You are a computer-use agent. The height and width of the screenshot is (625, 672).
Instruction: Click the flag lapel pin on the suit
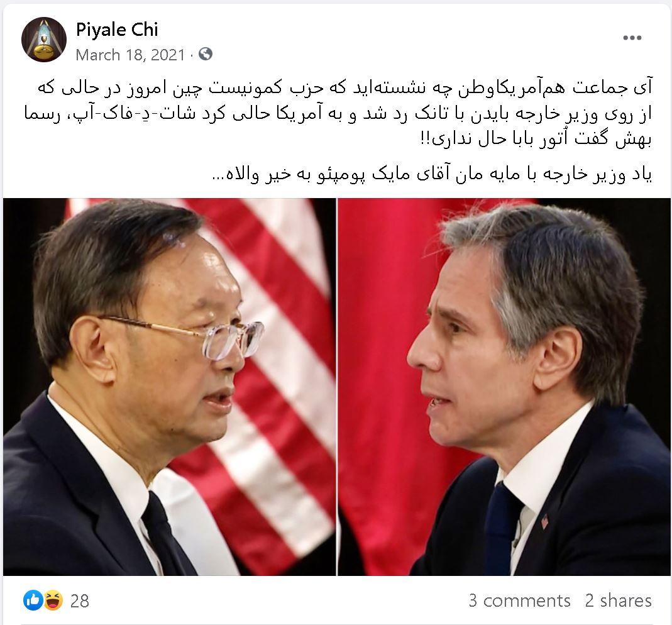click(544, 522)
